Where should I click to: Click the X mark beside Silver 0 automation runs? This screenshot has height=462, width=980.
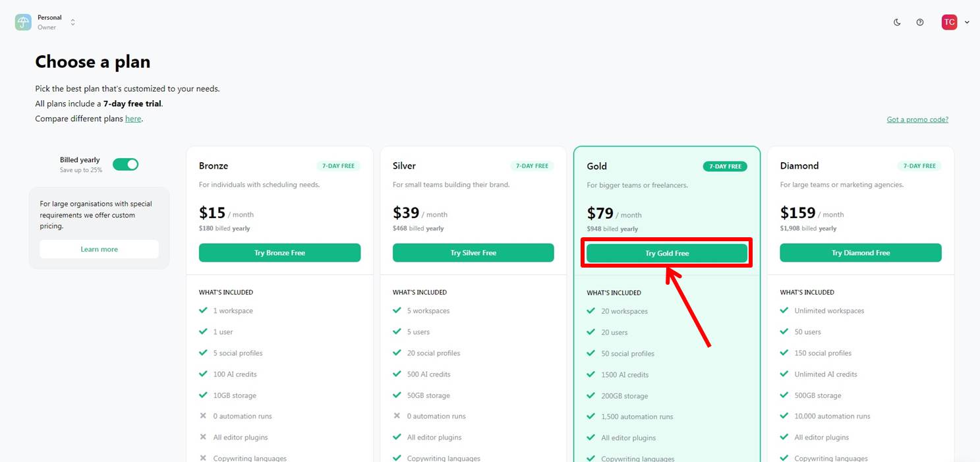(397, 416)
